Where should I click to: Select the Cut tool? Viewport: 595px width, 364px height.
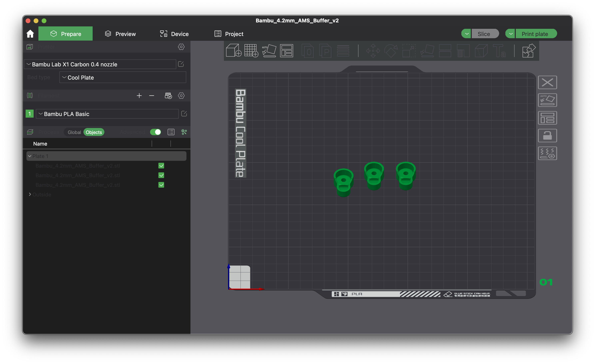coord(445,51)
